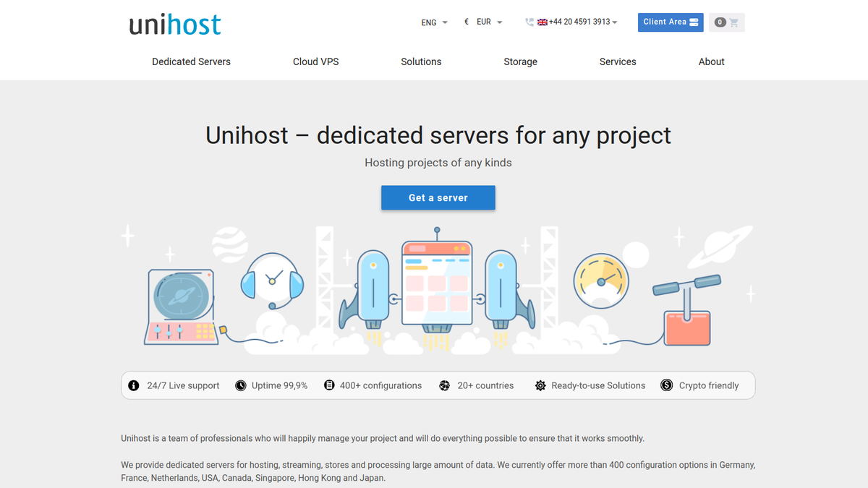Click the server icon in the Client Area button

pyautogui.click(x=694, y=22)
